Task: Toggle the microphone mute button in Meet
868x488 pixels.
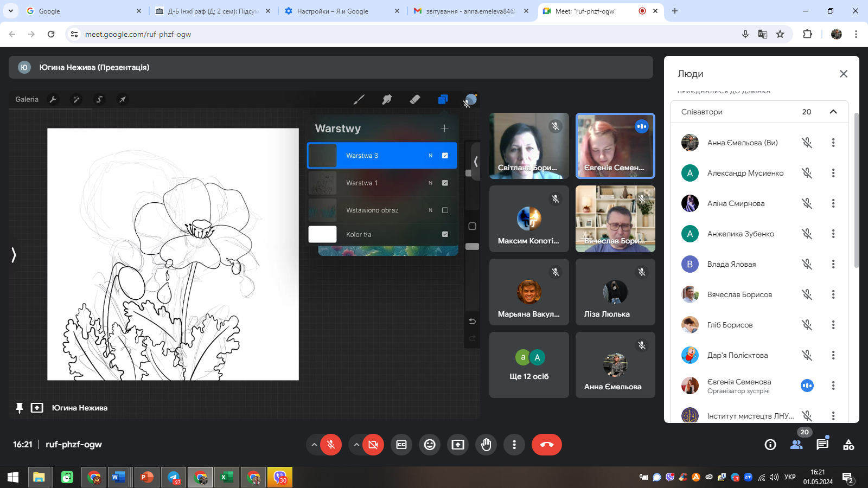Action: pos(331,445)
